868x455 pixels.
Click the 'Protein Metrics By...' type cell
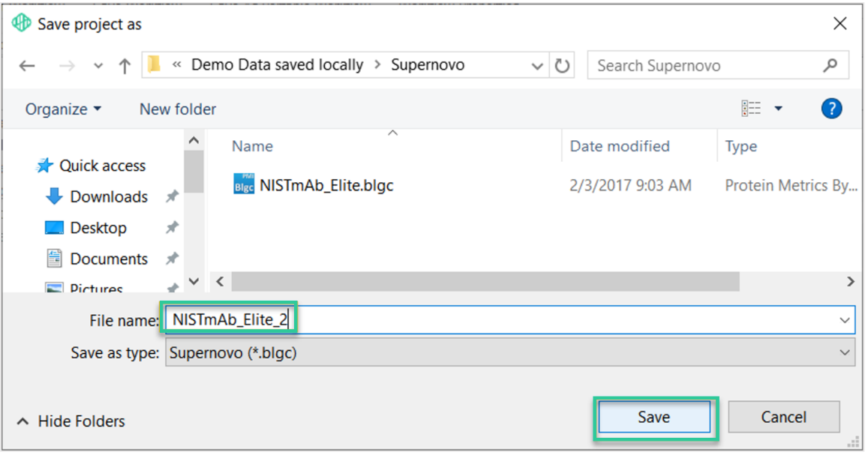point(791,184)
